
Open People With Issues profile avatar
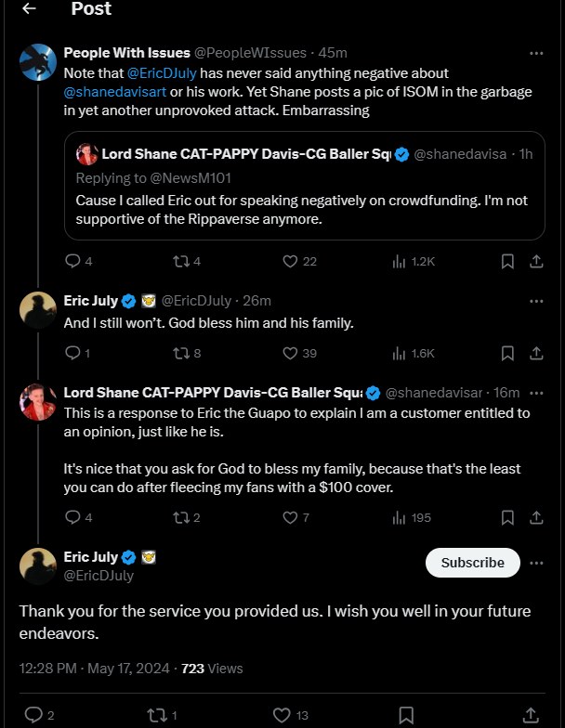point(38,61)
